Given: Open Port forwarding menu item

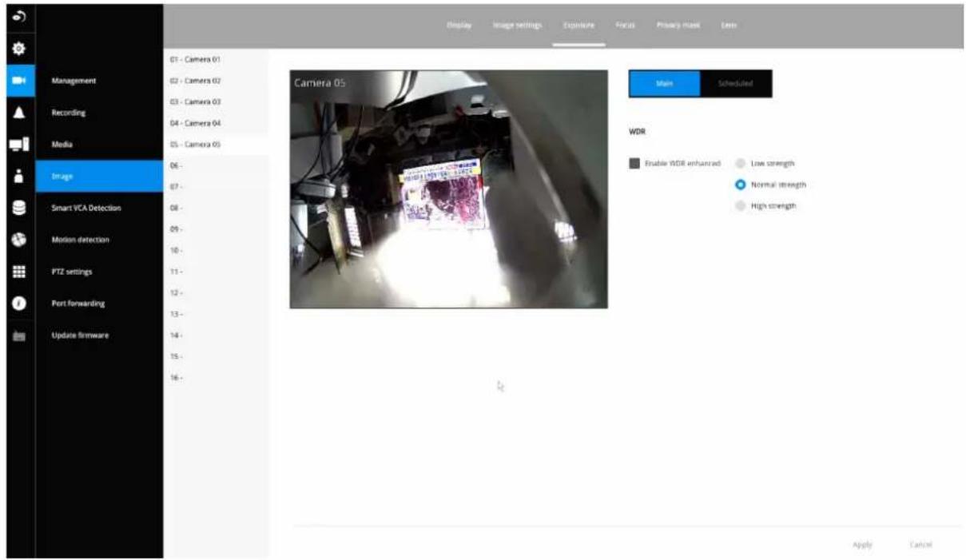Looking at the screenshot, I should click(100, 304).
